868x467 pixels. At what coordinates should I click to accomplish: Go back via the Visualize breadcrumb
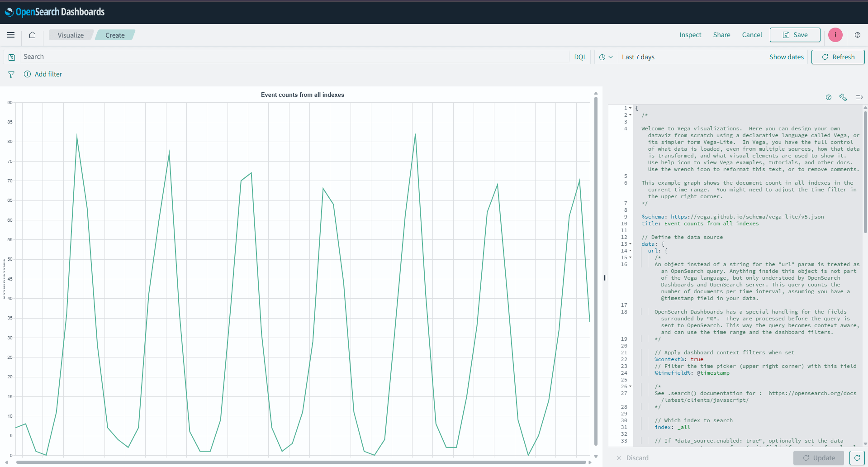point(71,35)
